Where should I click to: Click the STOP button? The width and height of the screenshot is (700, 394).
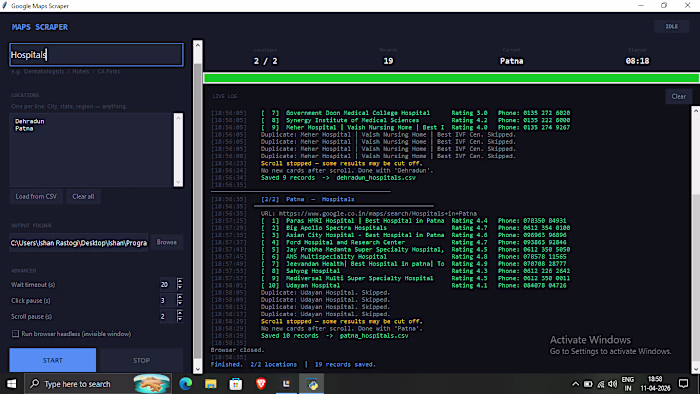(142, 360)
